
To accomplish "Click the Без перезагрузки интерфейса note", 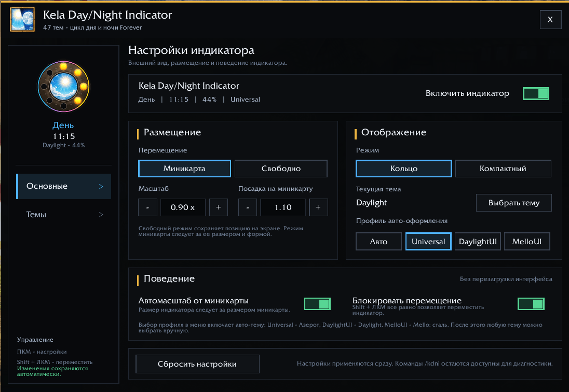I will (x=506, y=279).
